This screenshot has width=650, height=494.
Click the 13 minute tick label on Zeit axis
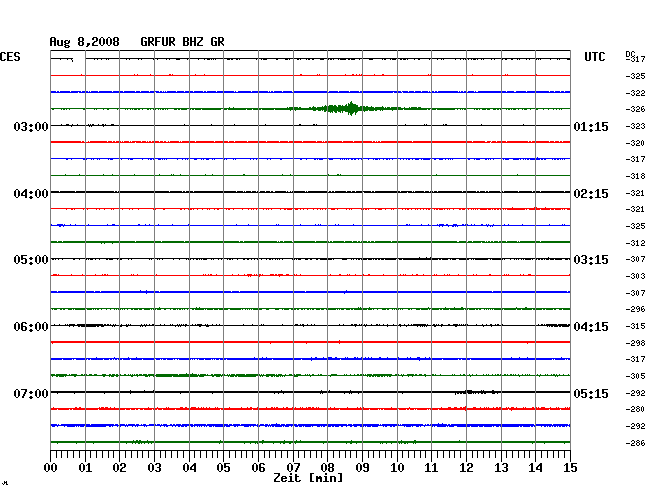click(501, 468)
